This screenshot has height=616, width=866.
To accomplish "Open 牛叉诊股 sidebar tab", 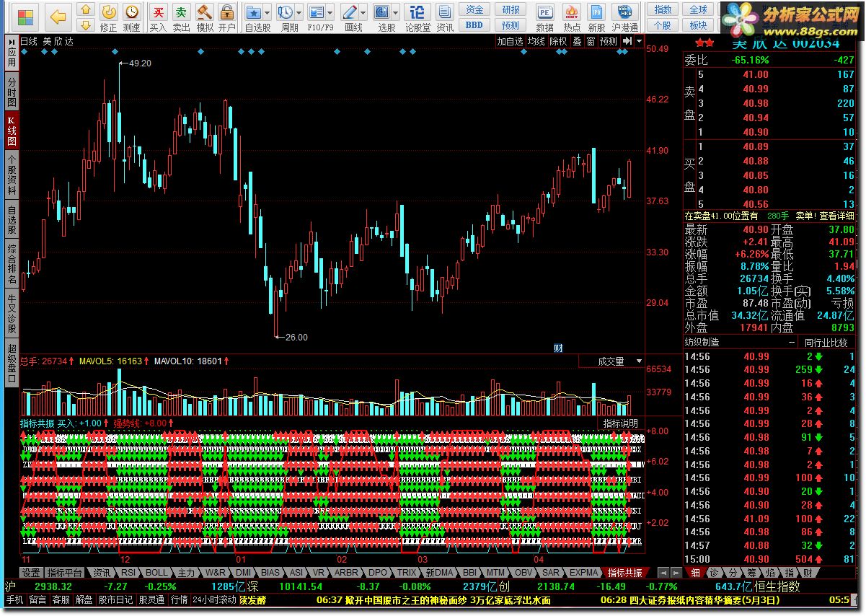I will [x=12, y=314].
